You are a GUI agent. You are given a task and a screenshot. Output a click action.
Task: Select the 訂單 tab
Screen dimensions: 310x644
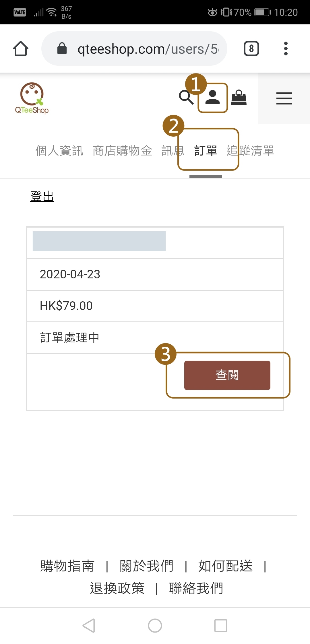pyautogui.click(x=206, y=151)
